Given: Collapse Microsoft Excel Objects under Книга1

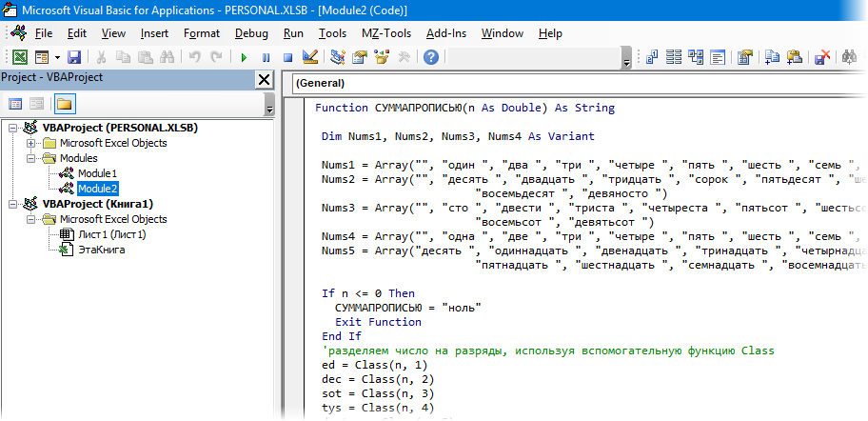Looking at the screenshot, I should (31, 219).
